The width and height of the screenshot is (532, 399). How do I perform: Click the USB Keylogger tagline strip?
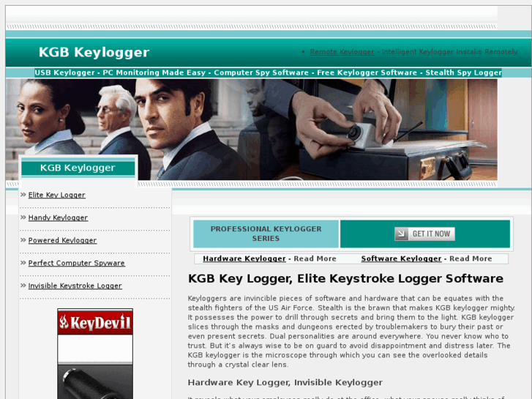point(268,72)
